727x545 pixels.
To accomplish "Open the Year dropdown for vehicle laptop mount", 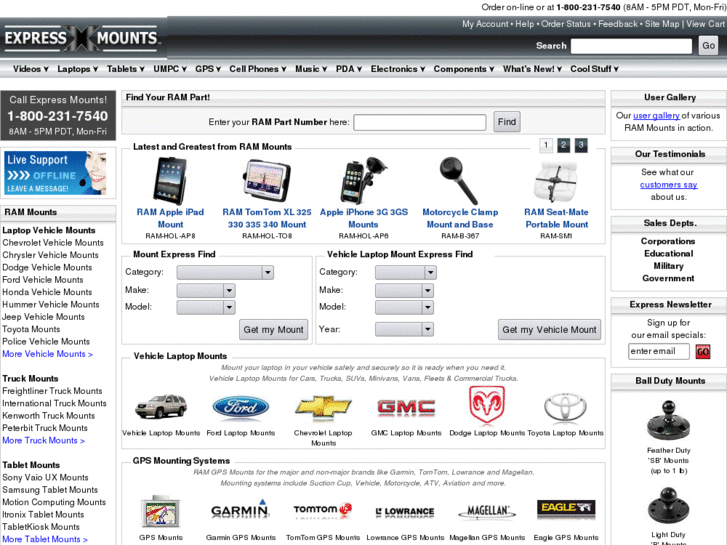I will point(404,328).
